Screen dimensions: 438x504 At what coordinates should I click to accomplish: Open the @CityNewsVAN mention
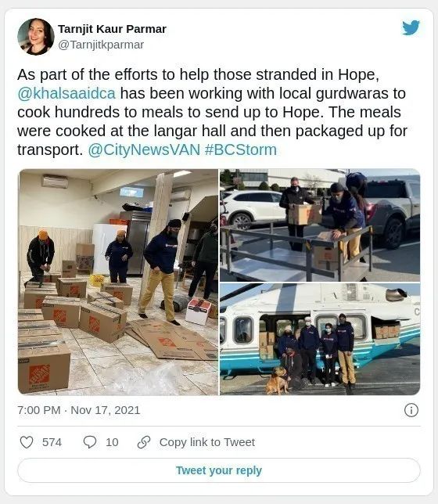(x=144, y=149)
